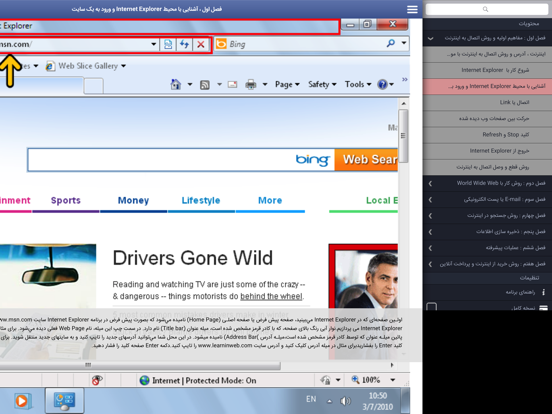
Task: Expand chapter فصل دوم World Wide Web
Action: 430,183
